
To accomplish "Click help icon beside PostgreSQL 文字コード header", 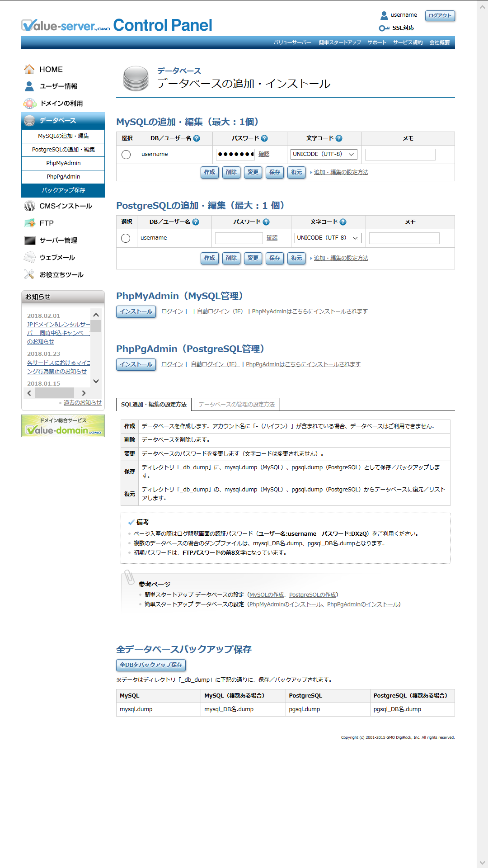I will coord(343,222).
